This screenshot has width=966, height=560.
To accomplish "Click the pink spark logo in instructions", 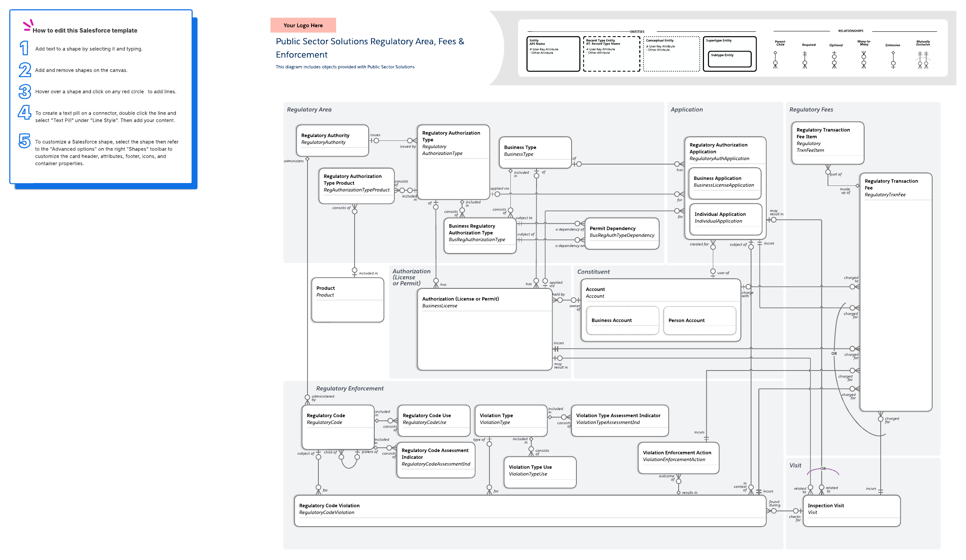I will tap(27, 25).
